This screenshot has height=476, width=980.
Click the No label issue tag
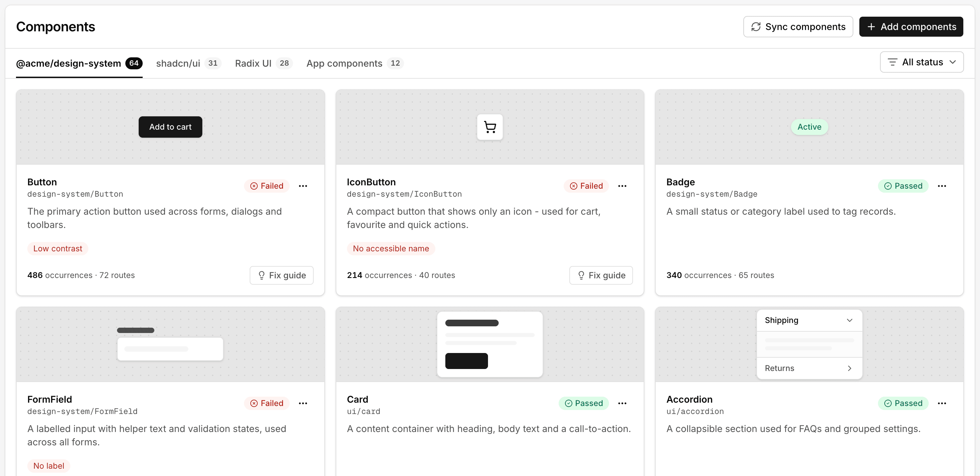coord(48,466)
